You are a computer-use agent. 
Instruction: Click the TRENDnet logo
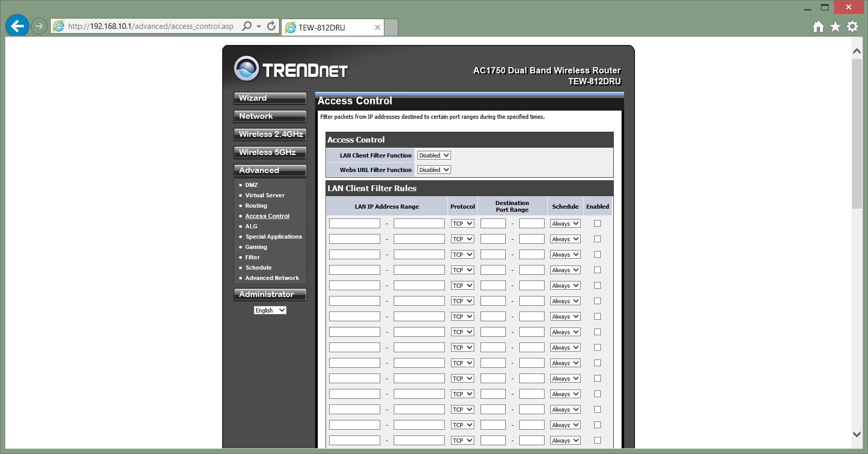point(291,69)
